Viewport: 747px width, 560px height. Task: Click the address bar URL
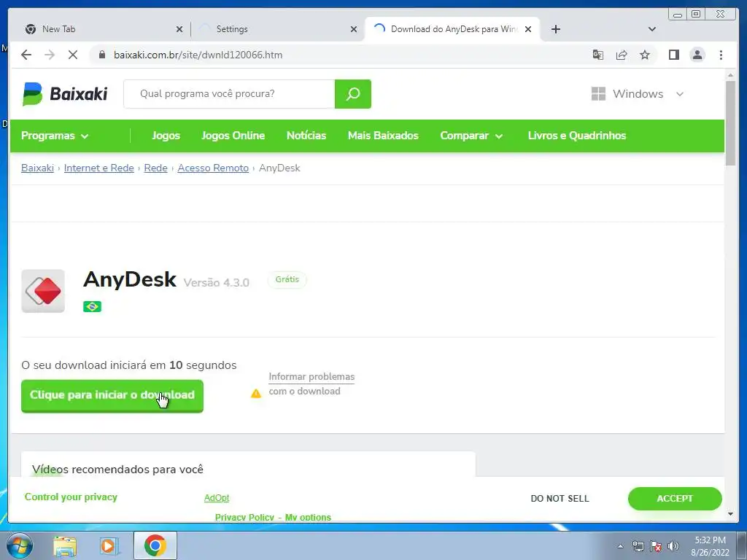pos(198,55)
